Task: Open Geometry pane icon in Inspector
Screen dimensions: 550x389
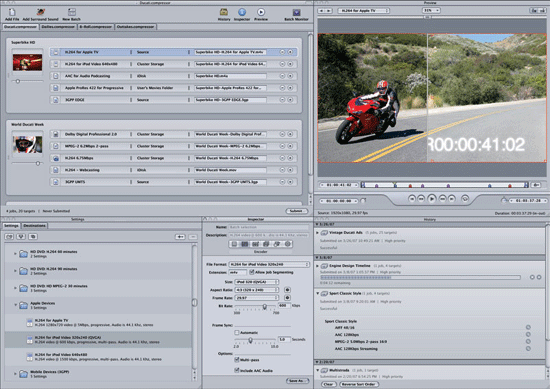Action: point(277,244)
